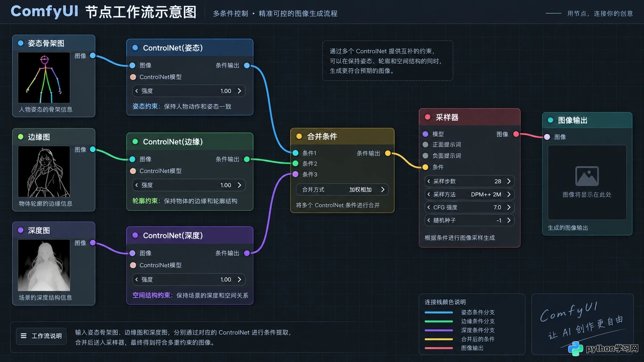Click the ControlNet模型 port on ControlNet(姿态)

pos(133,77)
